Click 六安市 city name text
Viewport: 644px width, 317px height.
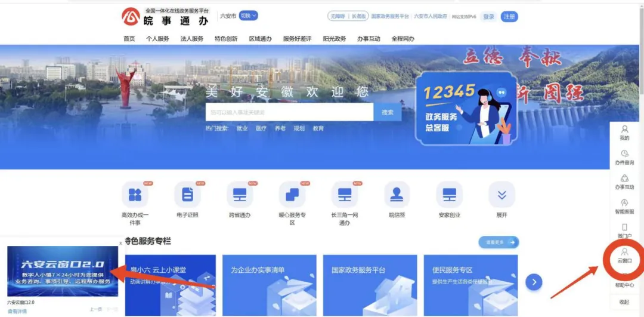[228, 16]
